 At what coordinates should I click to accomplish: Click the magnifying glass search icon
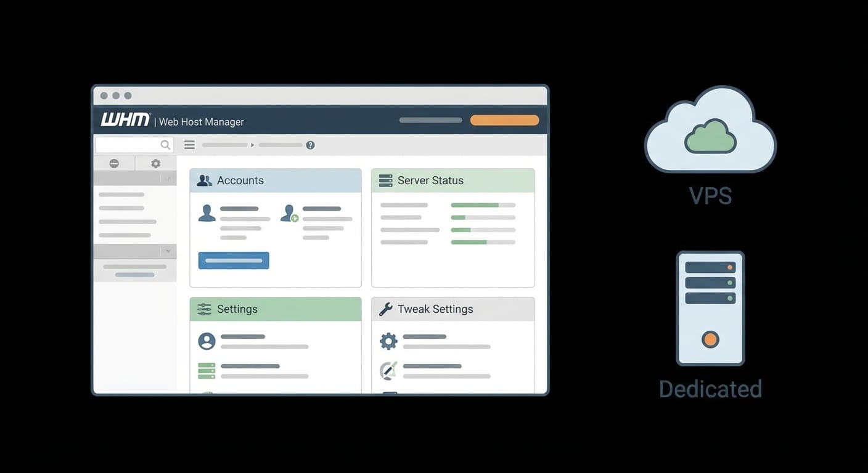[165, 144]
